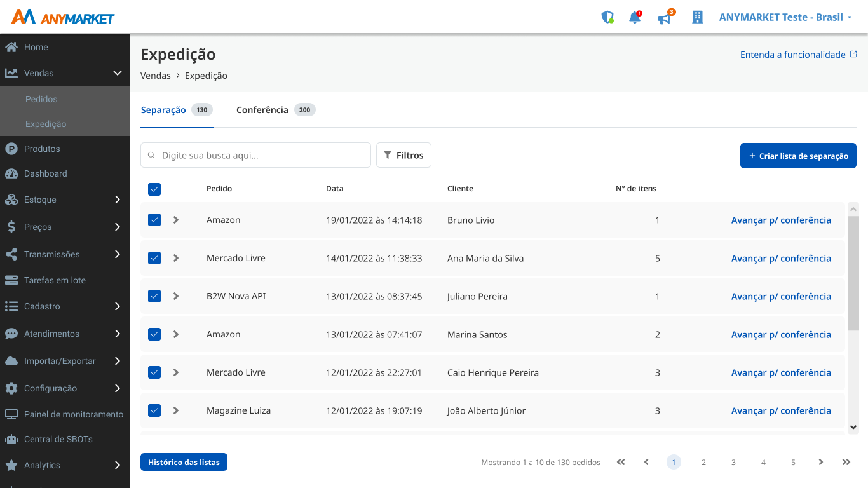The height and width of the screenshot is (488, 868).
Task: Go to the first page icon
Action: pyautogui.click(x=621, y=462)
